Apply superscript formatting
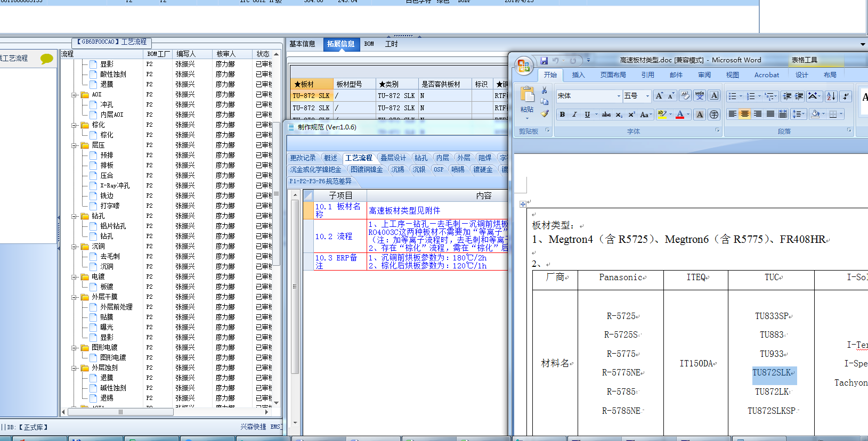 coord(631,115)
